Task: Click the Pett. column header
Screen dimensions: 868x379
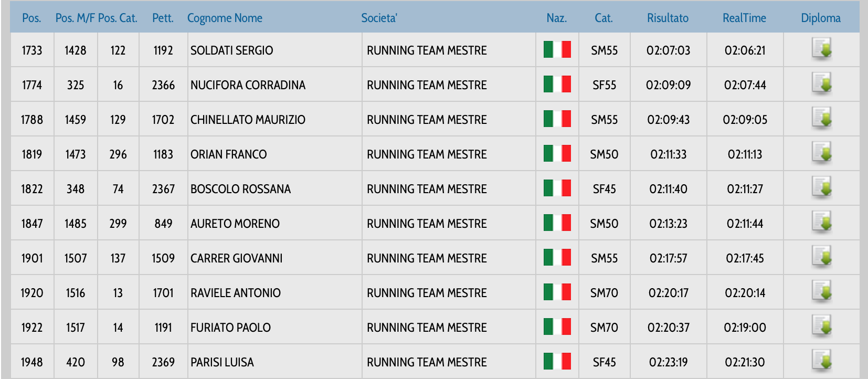Action: (x=163, y=18)
